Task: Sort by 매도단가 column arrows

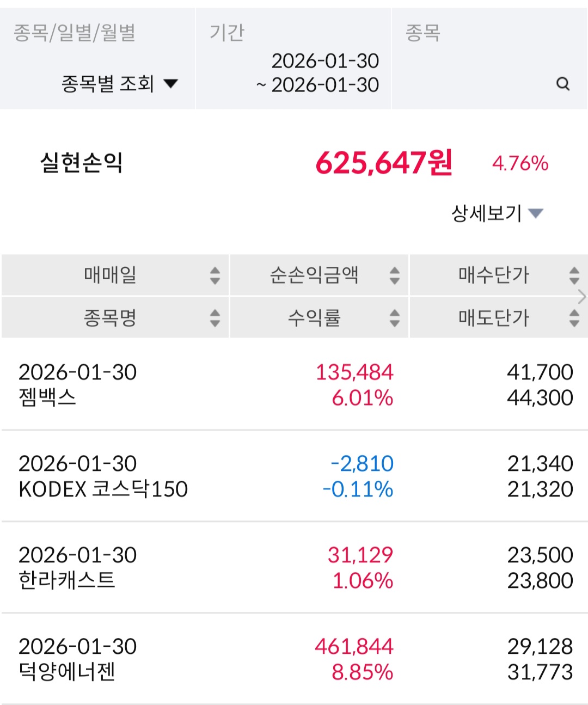Action: [x=574, y=318]
